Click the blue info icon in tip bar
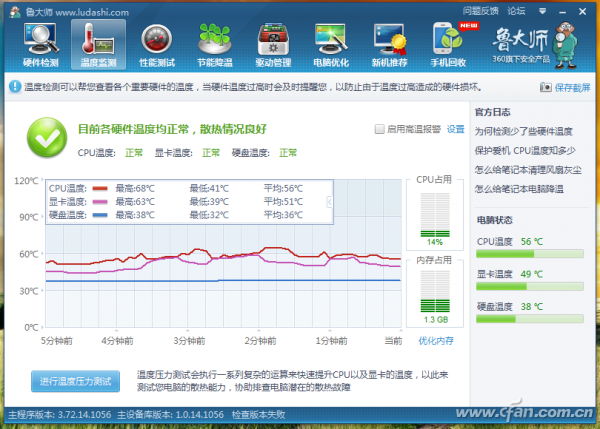Screen dimensions: 600x429 (x=15, y=86)
